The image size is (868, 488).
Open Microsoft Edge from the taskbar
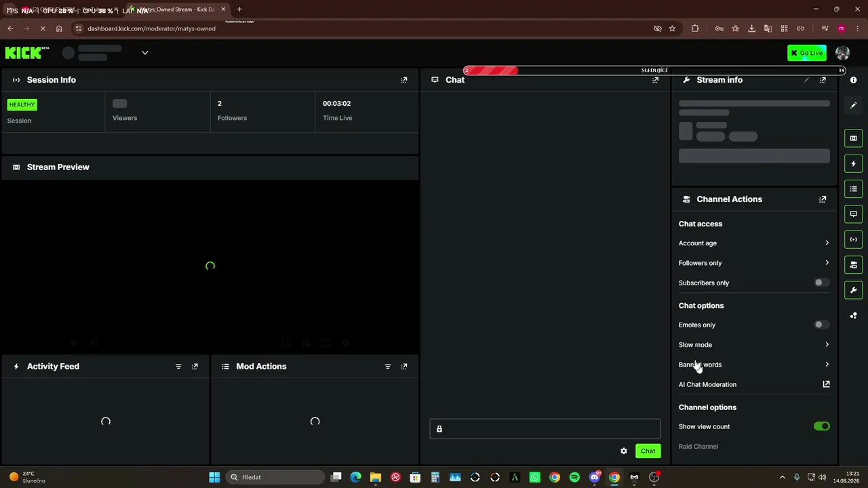click(356, 477)
